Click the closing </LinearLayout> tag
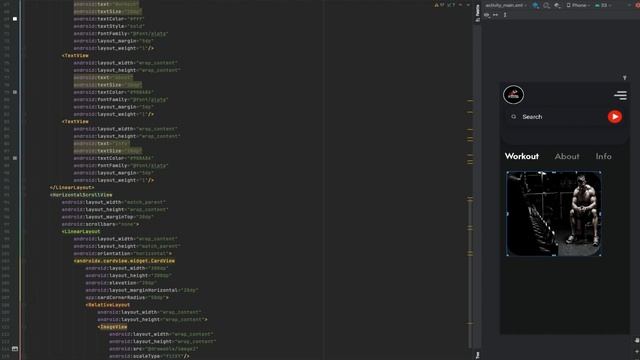Viewport: 640px width, 360px height. click(72, 188)
